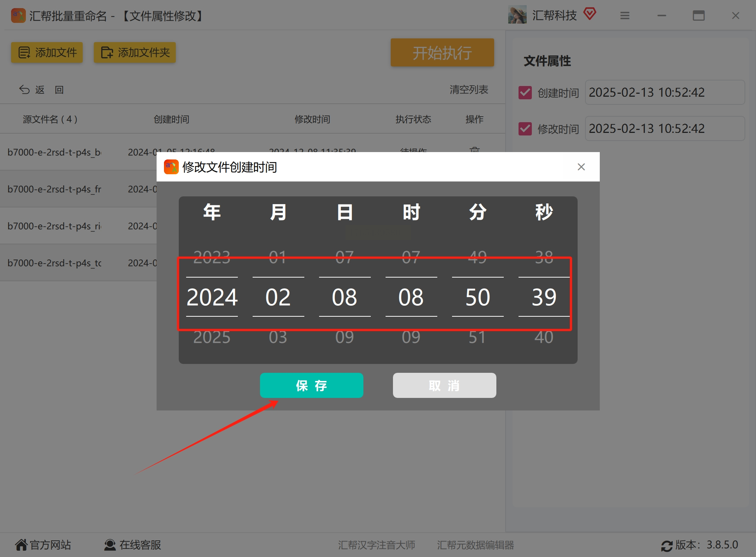Click the version refresh icon
Viewport: 756px width, 557px height.
tap(666, 545)
